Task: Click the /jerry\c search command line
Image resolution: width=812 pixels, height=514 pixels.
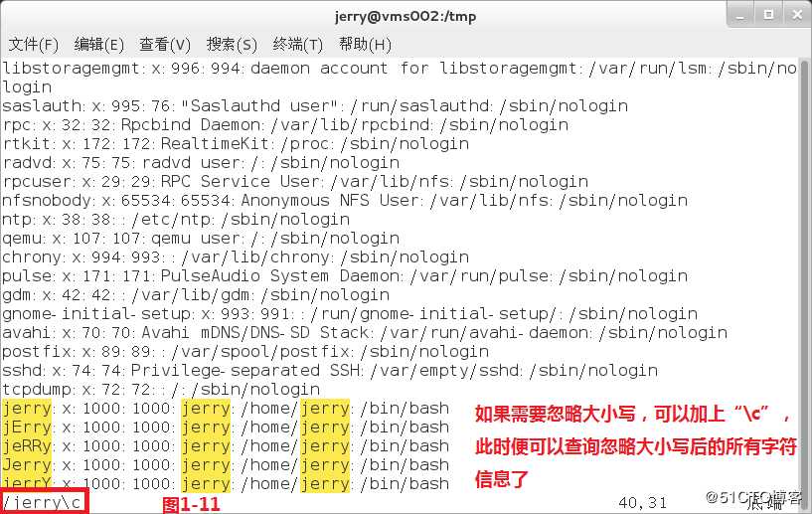Action: tap(43, 502)
